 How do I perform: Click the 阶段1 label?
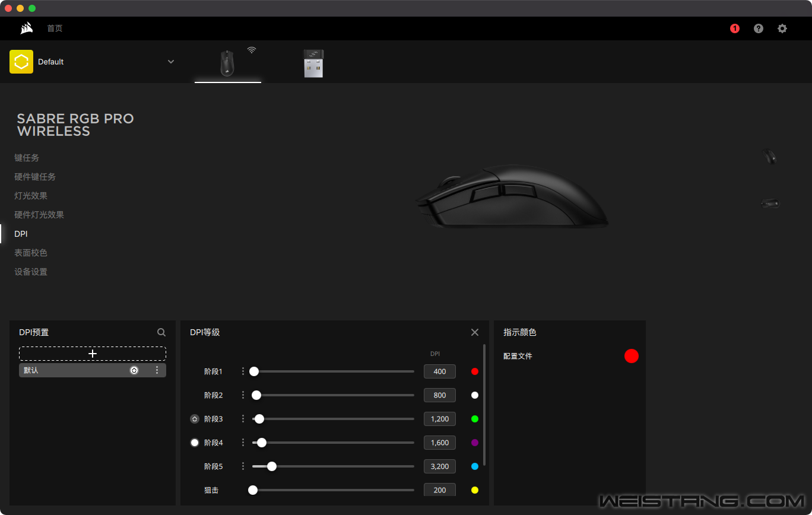click(x=213, y=371)
